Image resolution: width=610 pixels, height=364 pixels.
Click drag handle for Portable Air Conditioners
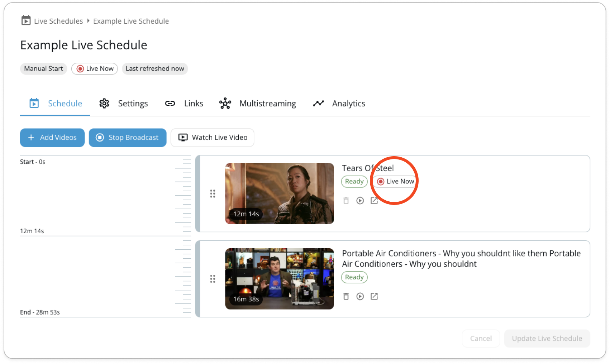click(x=213, y=279)
